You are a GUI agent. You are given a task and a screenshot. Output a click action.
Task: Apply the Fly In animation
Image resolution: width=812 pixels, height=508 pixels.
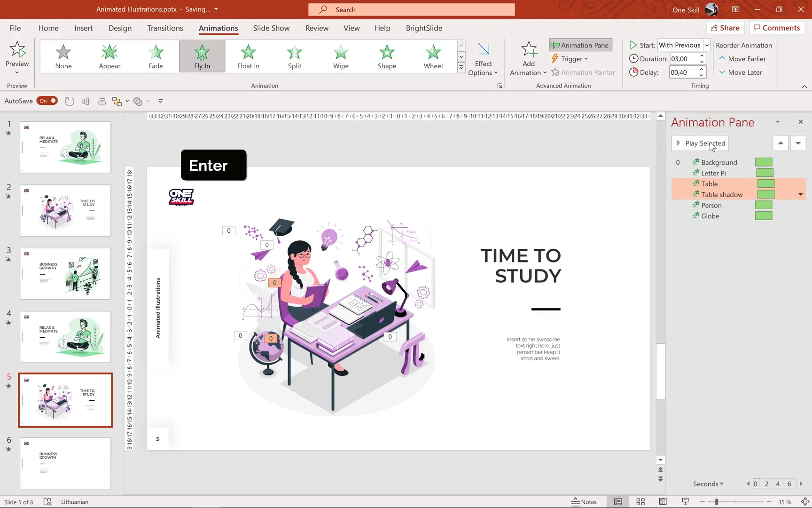coord(202,56)
